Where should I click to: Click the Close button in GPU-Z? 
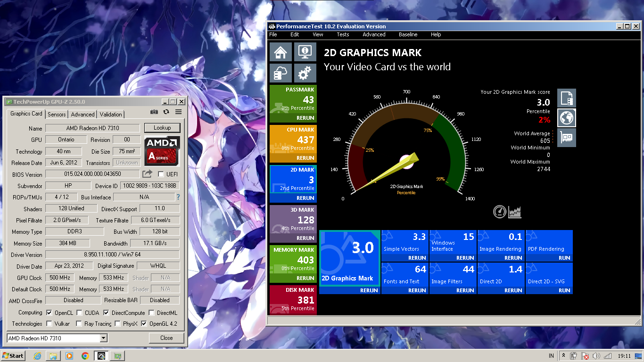pyautogui.click(x=166, y=338)
